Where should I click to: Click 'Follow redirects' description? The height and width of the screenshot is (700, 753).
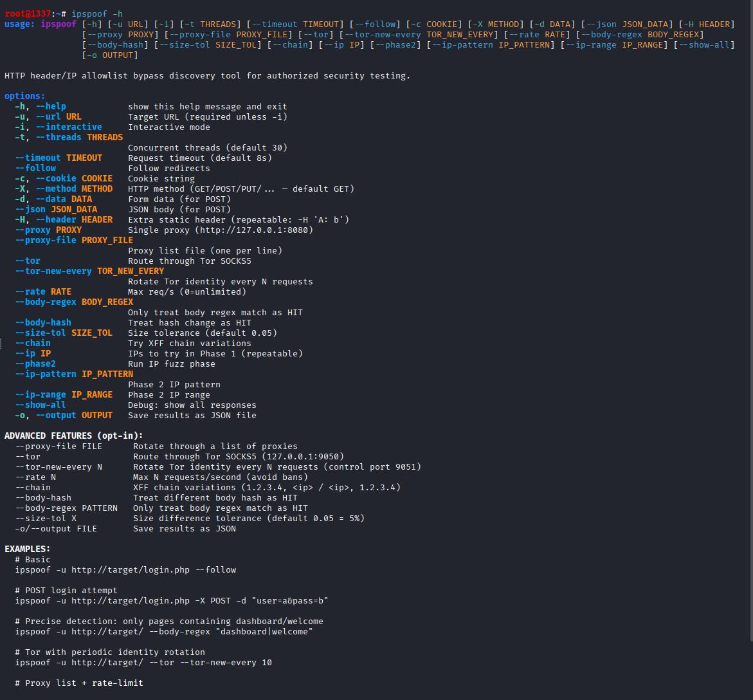point(169,168)
